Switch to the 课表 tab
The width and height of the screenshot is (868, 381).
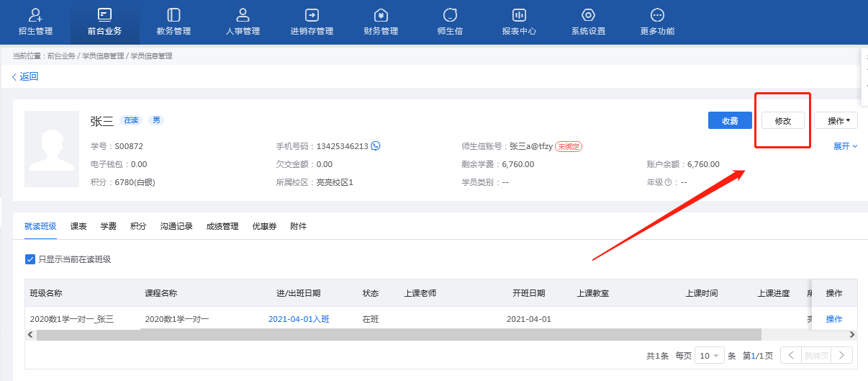click(78, 226)
